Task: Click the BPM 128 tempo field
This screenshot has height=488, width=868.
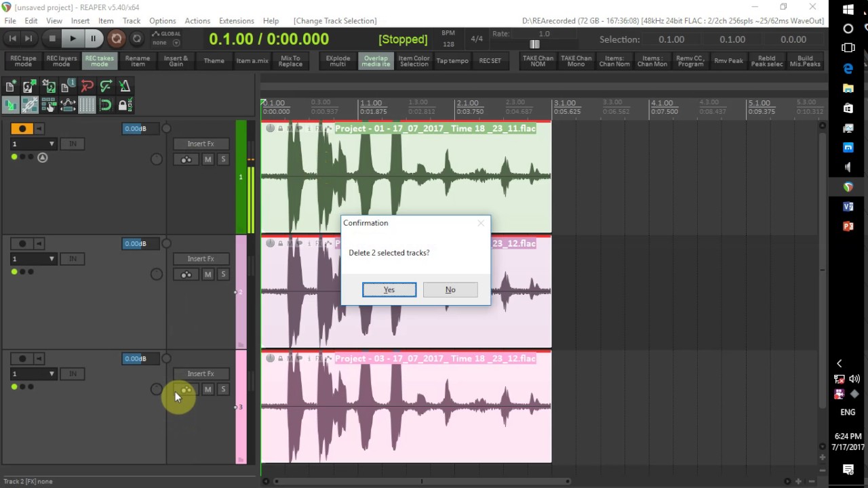Action: [x=448, y=44]
